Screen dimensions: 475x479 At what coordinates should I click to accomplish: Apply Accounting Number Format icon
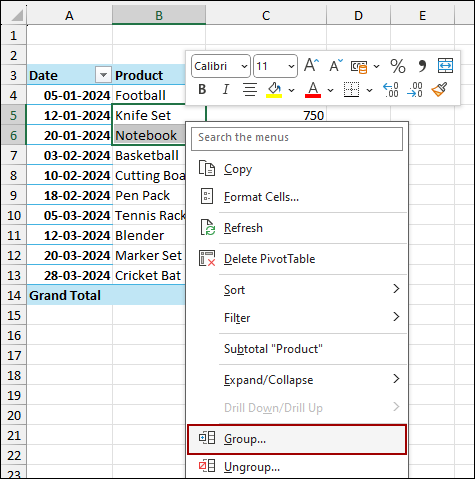click(359, 66)
